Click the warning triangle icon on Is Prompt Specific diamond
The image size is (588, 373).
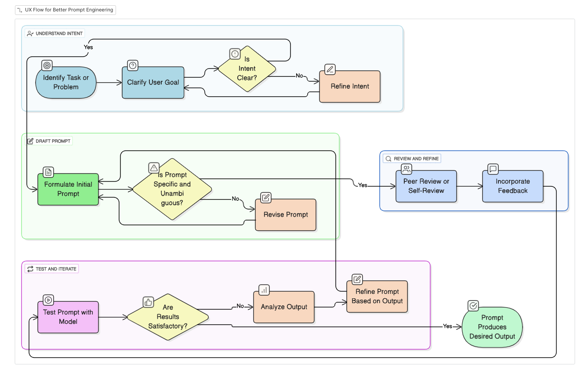click(x=154, y=167)
